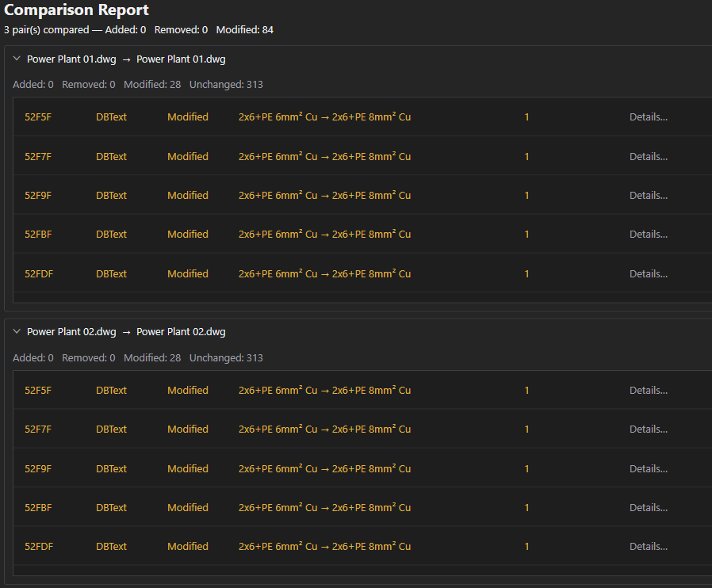Image resolution: width=712 pixels, height=588 pixels.
Task: Select handle 52F7F in Power Plant 01 table
Action: pyautogui.click(x=38, y=157)
